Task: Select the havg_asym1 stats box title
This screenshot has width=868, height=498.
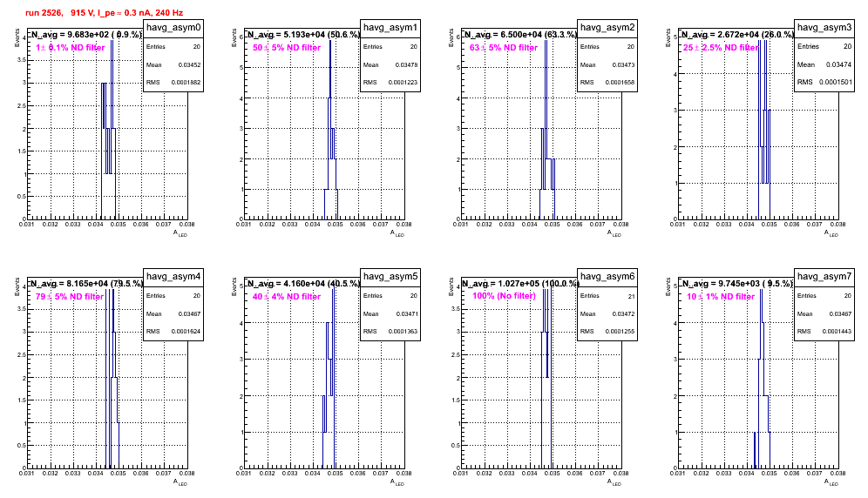Action: (x=390, y=28)
